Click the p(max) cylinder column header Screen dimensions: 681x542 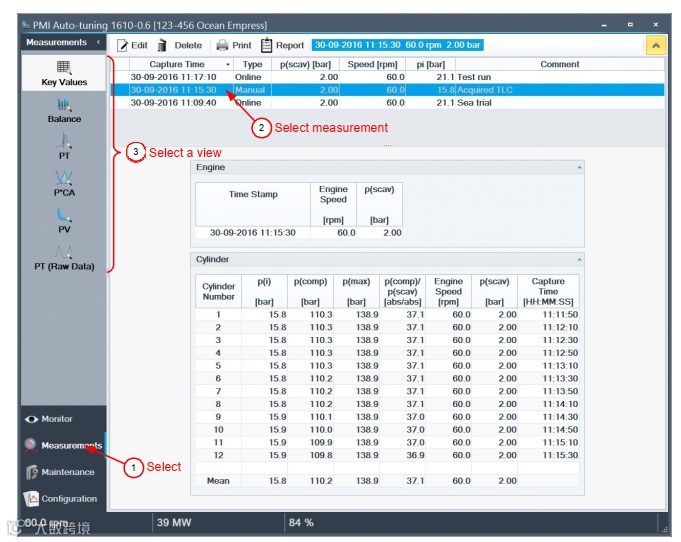tap(356, 291)
